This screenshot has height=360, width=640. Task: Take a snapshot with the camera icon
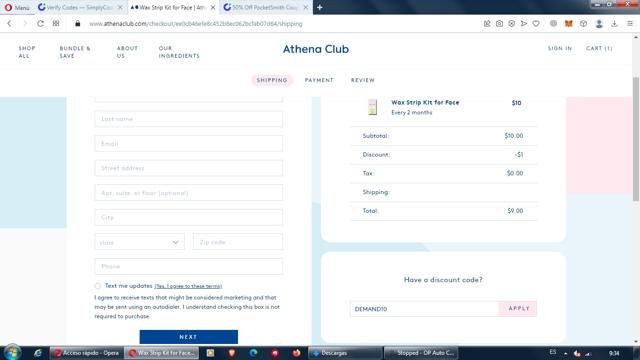499,24
